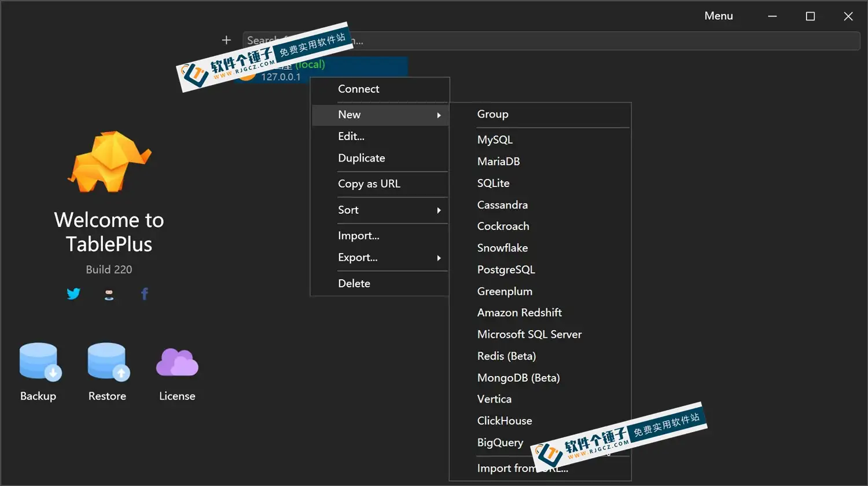
Task: Create new Snowflake connection
Action: (540, 248)
